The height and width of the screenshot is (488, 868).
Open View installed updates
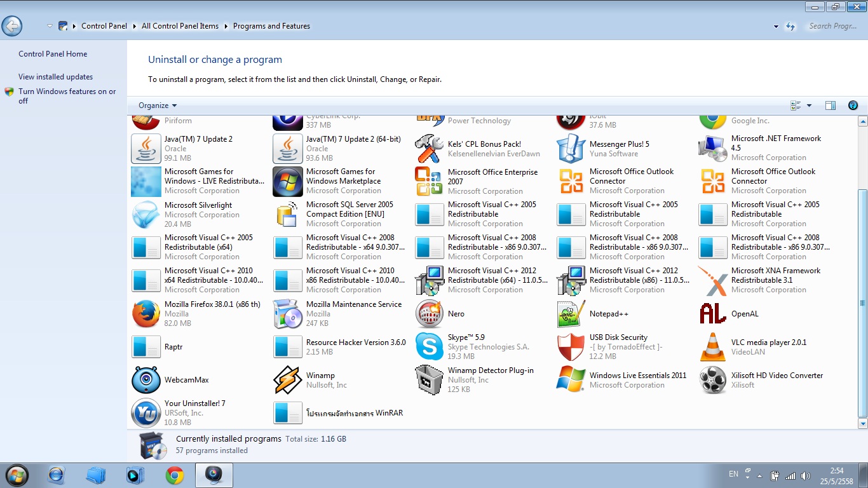56,77
